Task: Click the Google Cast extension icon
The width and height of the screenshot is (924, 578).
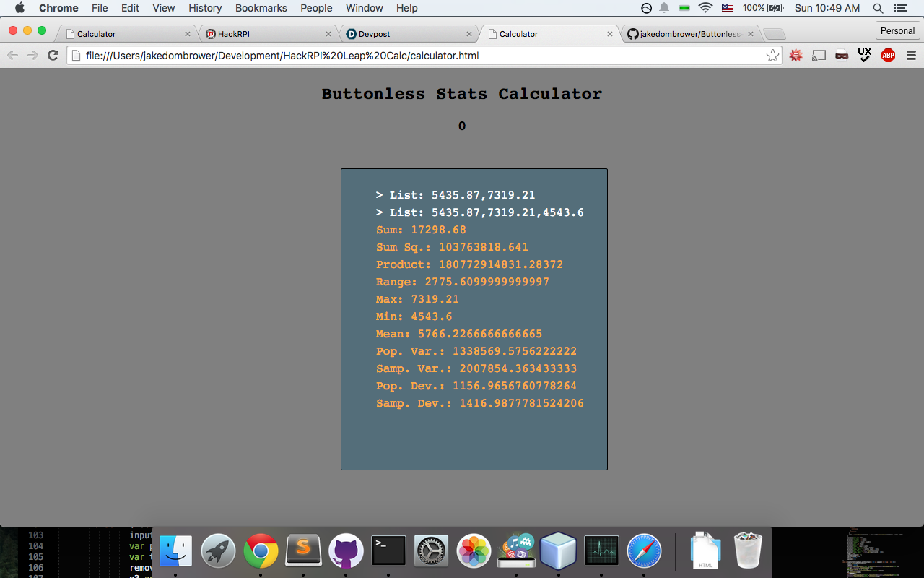Action: [819, 55]
